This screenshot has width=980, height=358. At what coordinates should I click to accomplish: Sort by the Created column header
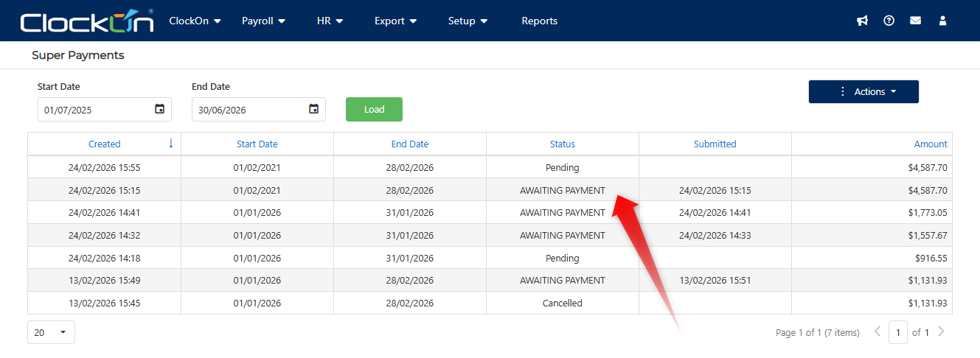pos(104,144)
